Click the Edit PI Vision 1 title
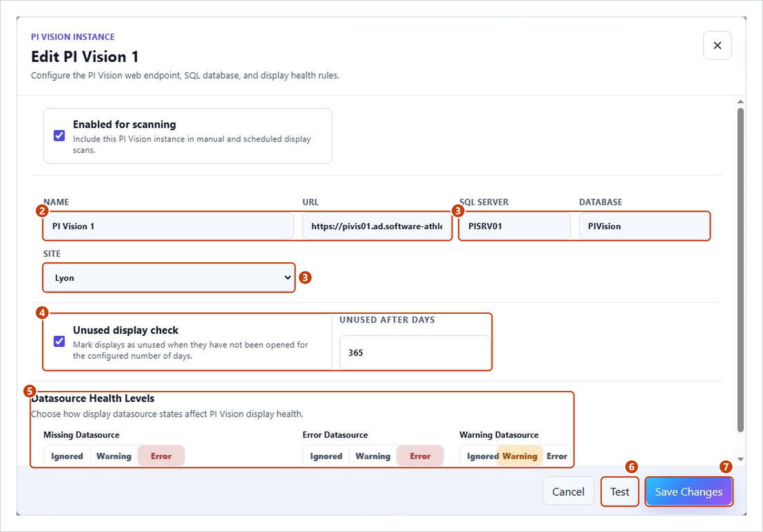 tap(85, 57)
